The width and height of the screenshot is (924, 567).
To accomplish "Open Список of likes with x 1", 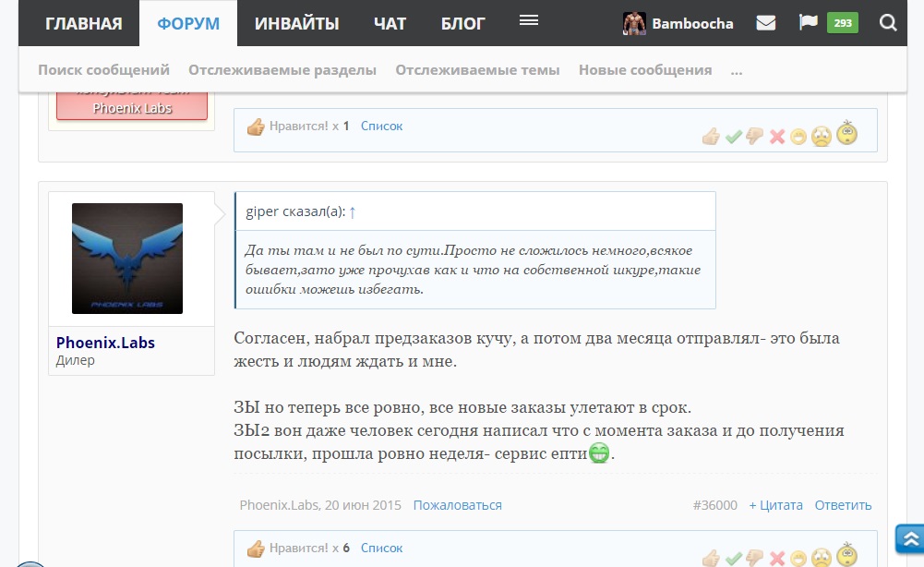I will [381, 126].
